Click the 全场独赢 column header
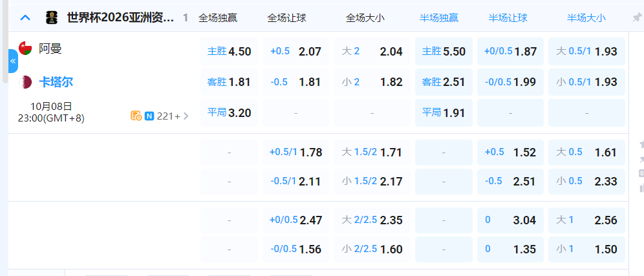Viewport: 644px width, 276px height. click(x=218, y=18)
